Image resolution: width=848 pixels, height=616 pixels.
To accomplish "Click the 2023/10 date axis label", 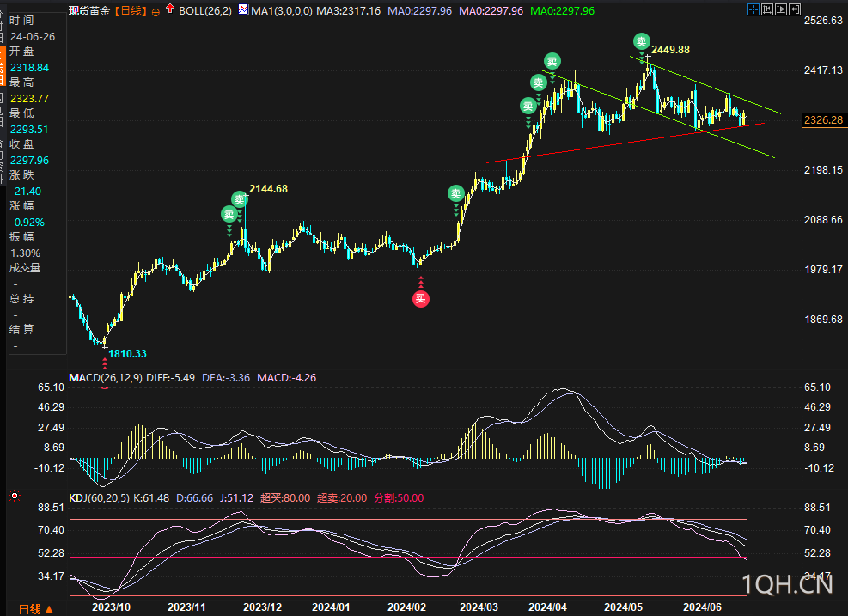I will [x=111, y=607].
